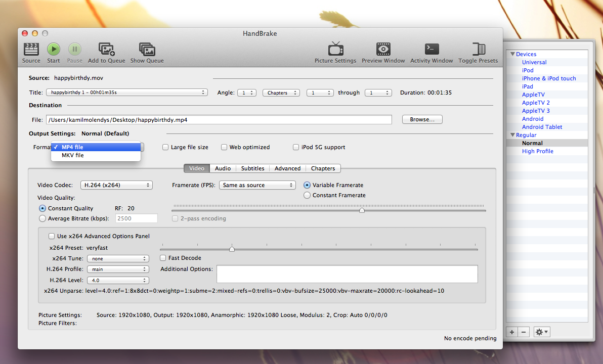Check Use x264 Advanced Options Panel
Viewport: 603px width, 364px height.
click(52, 236)
